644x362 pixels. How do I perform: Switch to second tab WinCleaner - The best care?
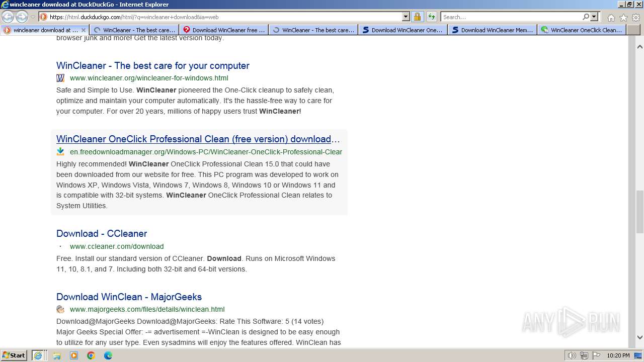[134, 30]
